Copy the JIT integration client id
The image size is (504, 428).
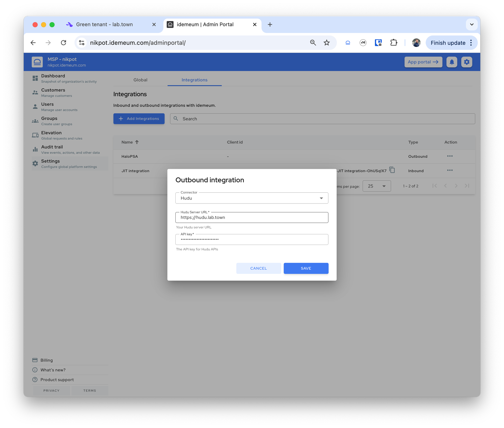coord(392,170)
